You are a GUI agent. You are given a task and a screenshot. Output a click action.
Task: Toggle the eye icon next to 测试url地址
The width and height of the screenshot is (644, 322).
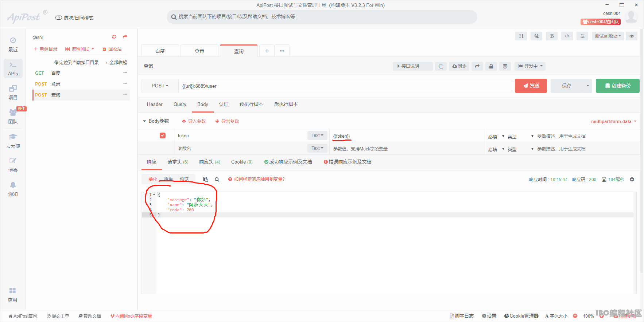coord(632,36)
